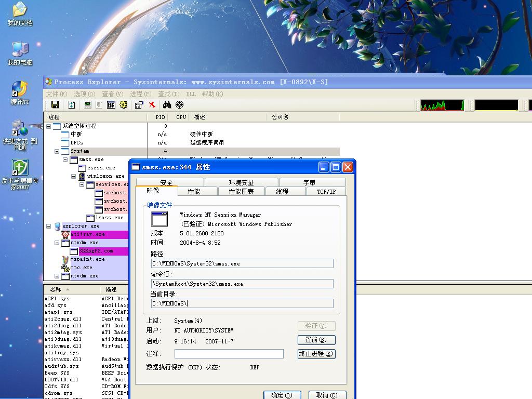Image resolution: width=532 pixels, height=399 pixels.
Task: Open the 选项 menu
Action: [84, 94]
